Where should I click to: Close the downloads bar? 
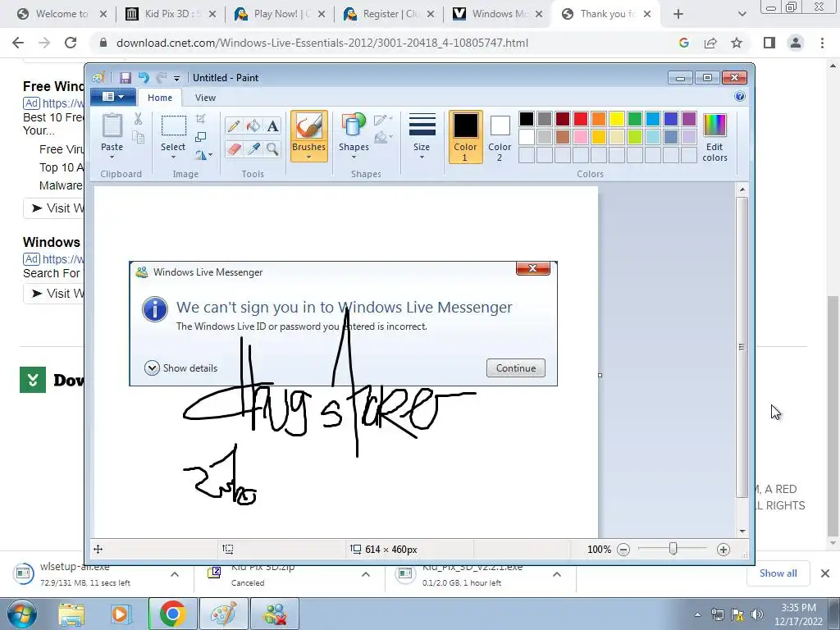[825, 573]
